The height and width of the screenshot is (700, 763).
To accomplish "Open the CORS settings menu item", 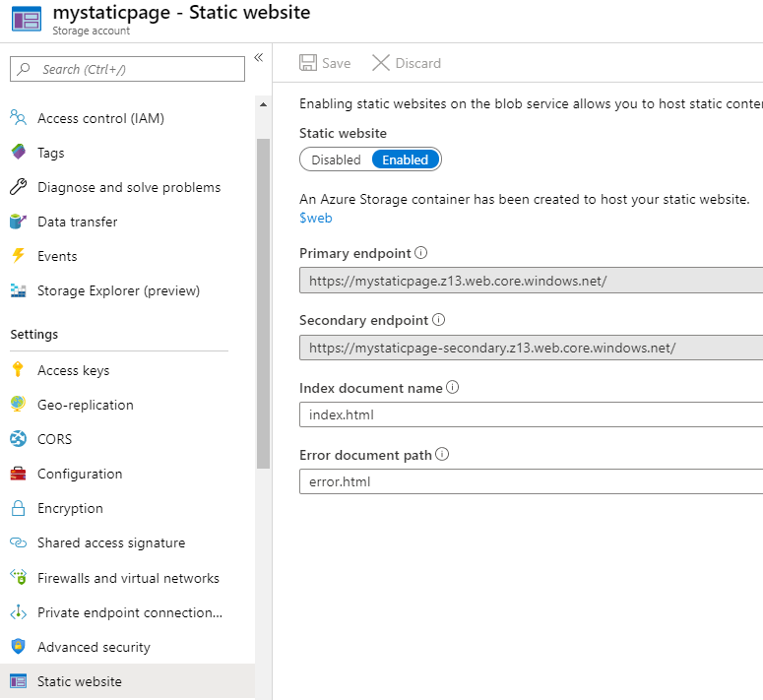I will coord(54,439).
